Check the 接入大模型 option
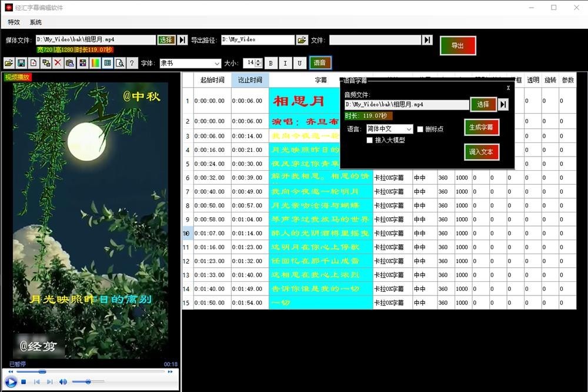Image resolution: width=588 pixels, height=392 pixels. (x=370, y=140)
